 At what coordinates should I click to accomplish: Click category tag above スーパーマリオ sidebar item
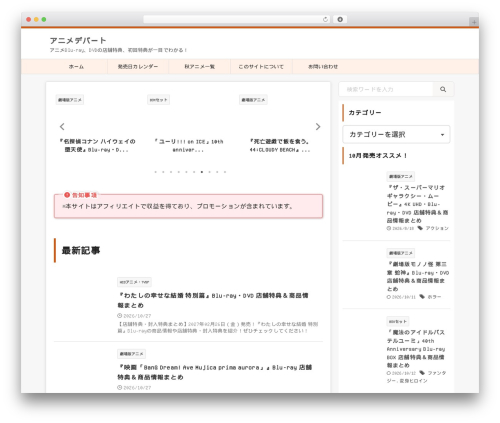coord(401,176)
